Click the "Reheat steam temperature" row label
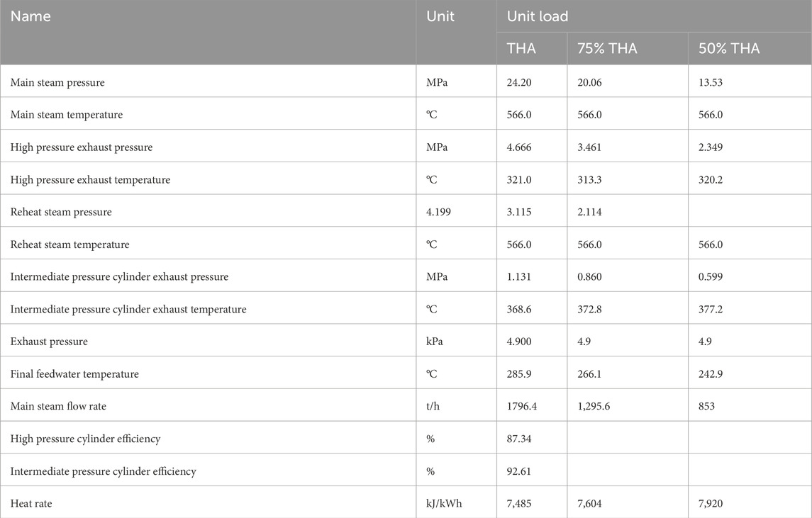812x518 pixels. coord(70,244)
